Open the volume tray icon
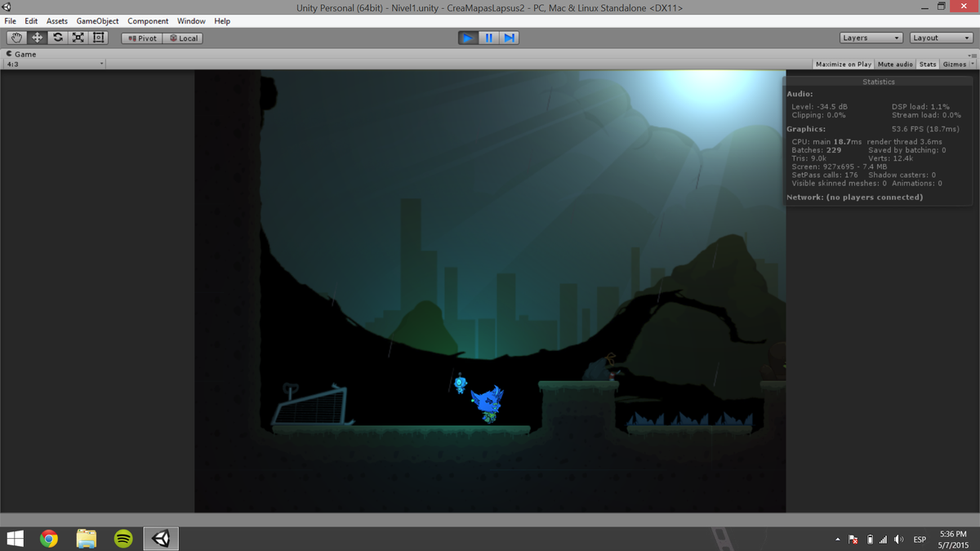 [899, 540]
